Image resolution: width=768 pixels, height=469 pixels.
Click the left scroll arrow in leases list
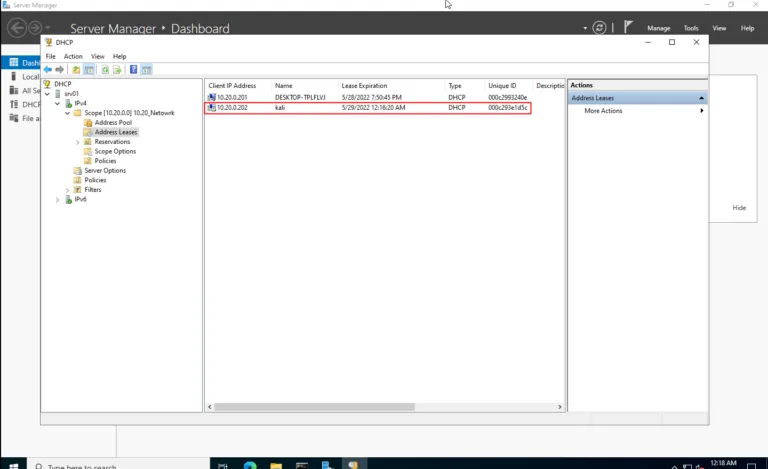(210, 407)
